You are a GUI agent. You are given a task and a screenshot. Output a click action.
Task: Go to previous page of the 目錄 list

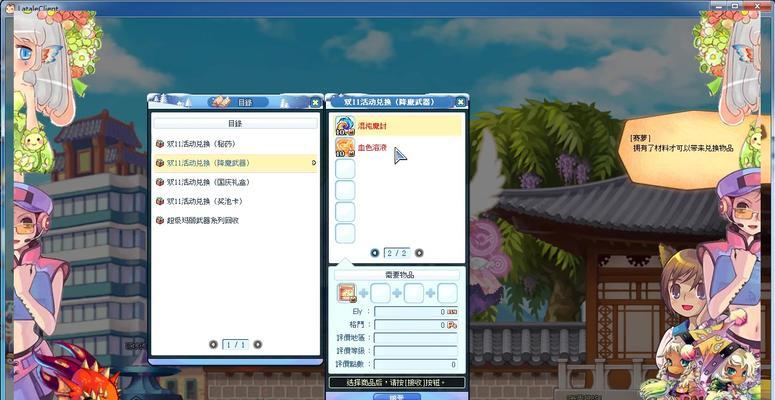pos(213,344)
